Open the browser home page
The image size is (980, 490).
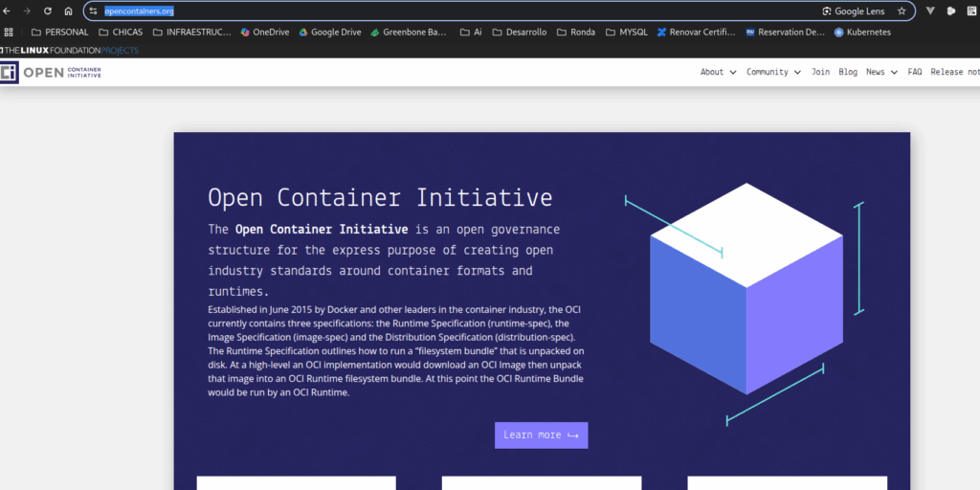(x=68, y=11)
